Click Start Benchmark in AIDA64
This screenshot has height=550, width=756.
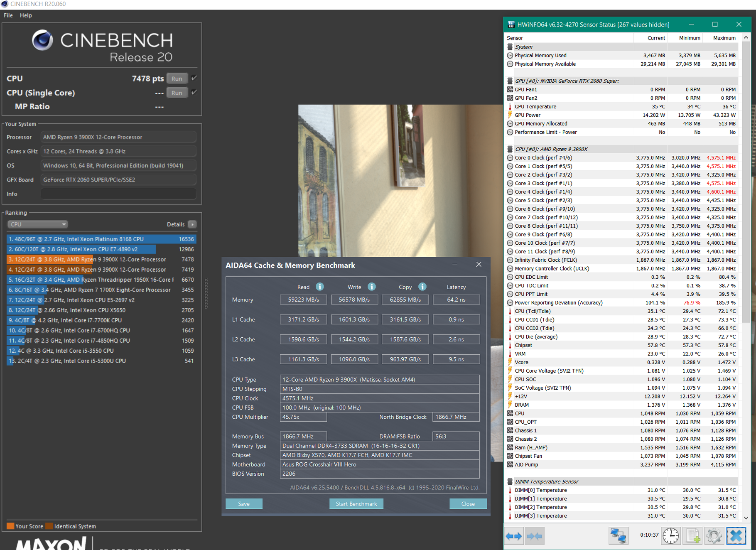pyautogui.click(x=356, y=504)
